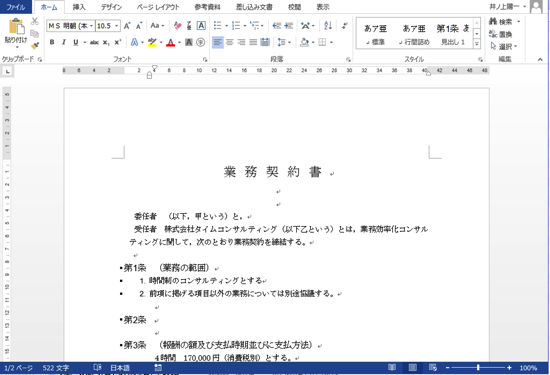The width and height of the screenshot is (550, 375).
Task: Open the font size dropdown
Action: pyautogui.click(x=116, y=26)
